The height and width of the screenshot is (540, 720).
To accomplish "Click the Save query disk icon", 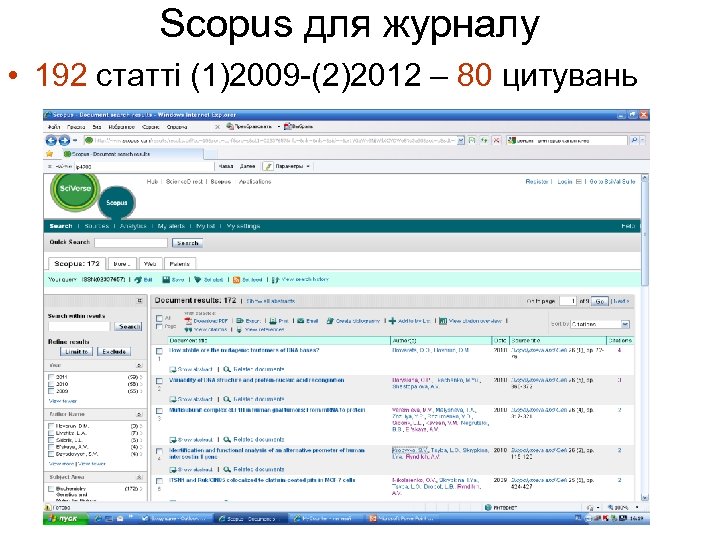I will coord(166,280).
